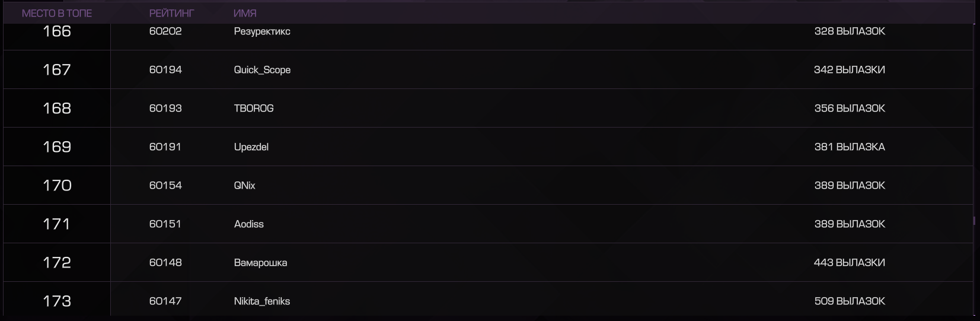Click the ИМЯ column header
This screenshot has width=980, height=321.
click(245, 13)
